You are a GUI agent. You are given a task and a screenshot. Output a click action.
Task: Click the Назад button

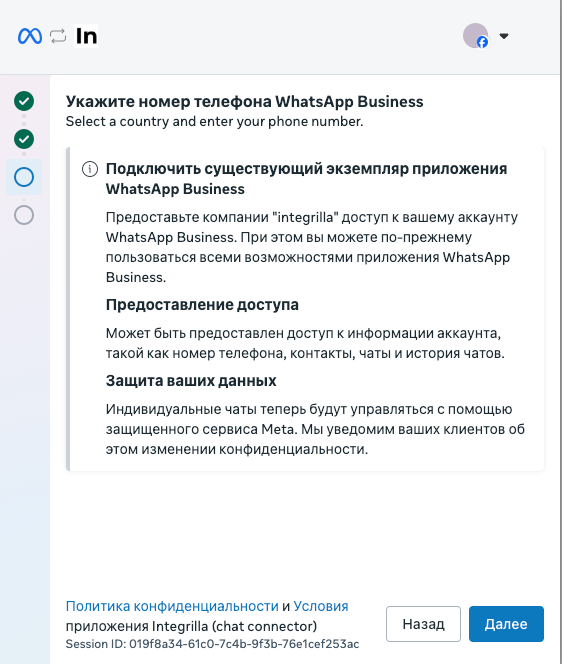tap(423, 624)
